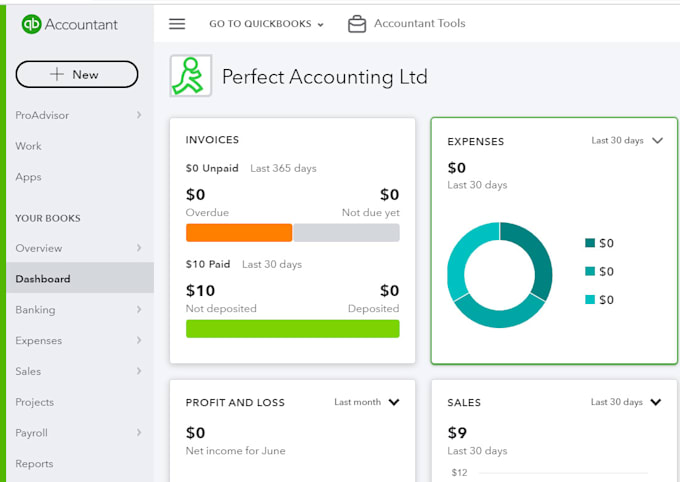The width and height of the screenshot is (680, 482).
Task: Click the Expenses donut chart
Action: (x=500, y=275)
